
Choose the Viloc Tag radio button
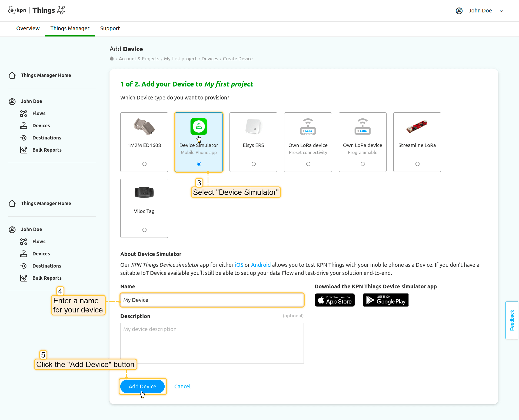point(144,230)
